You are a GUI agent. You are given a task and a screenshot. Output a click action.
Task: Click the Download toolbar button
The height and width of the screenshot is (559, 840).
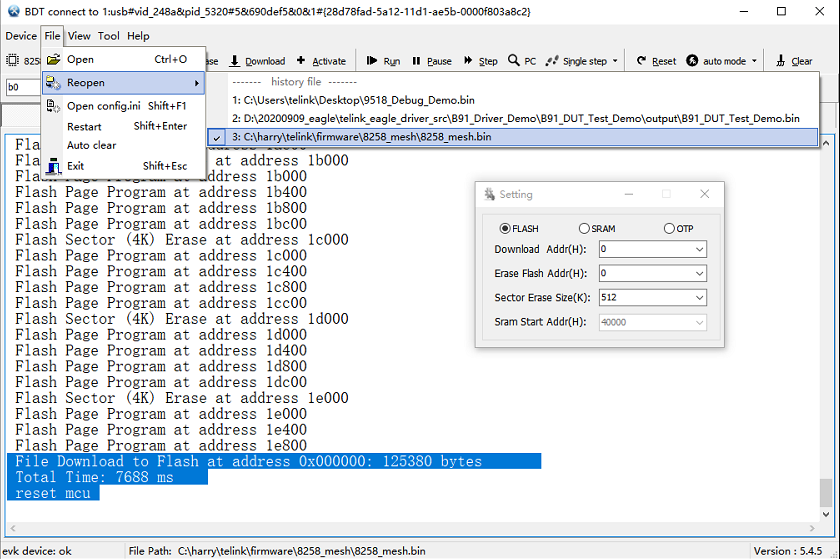257,61
